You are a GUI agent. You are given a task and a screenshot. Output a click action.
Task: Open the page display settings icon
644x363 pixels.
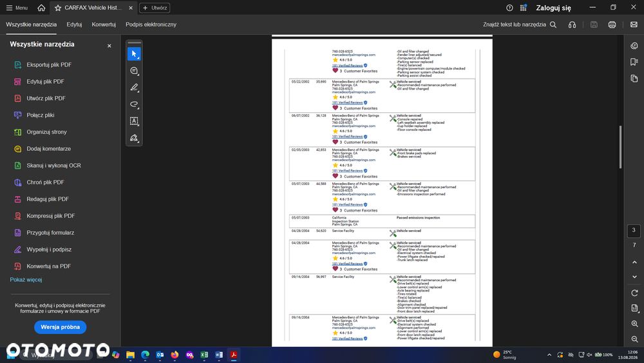pos(634,308)
